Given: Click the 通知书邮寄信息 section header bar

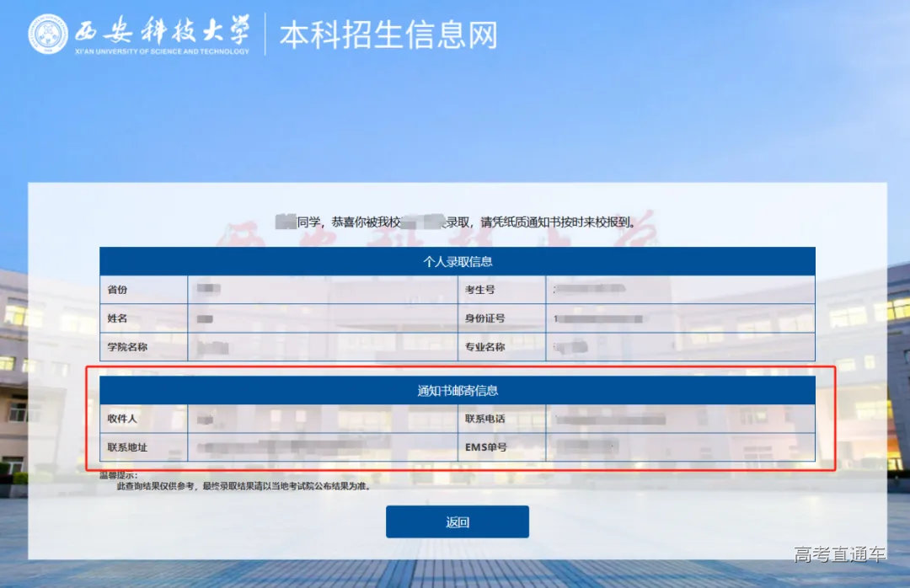Looking at the screenshot, I should tap(458, 390).
